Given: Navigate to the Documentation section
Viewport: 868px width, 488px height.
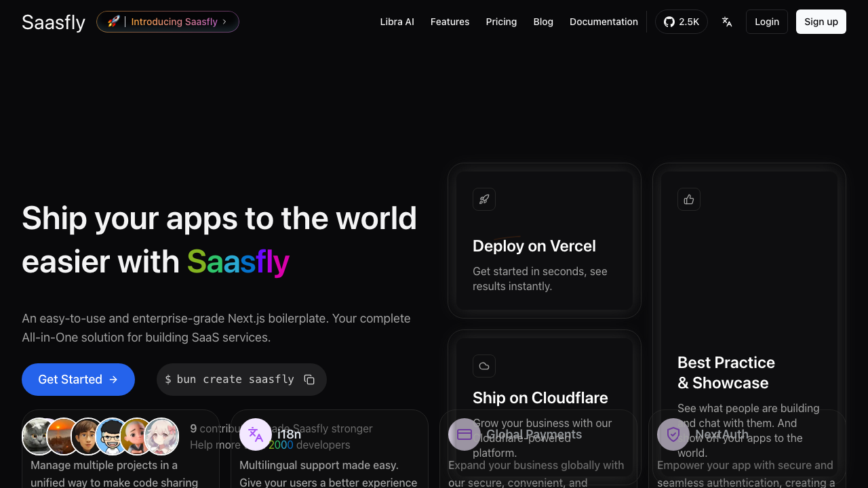Looking at the screenshot, I should pos(604,21).
